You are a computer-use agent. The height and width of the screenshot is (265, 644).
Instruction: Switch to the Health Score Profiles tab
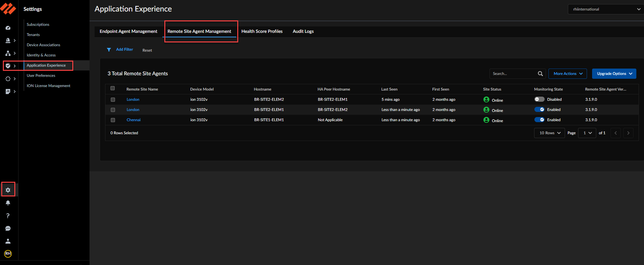click(x=262, y=31)
